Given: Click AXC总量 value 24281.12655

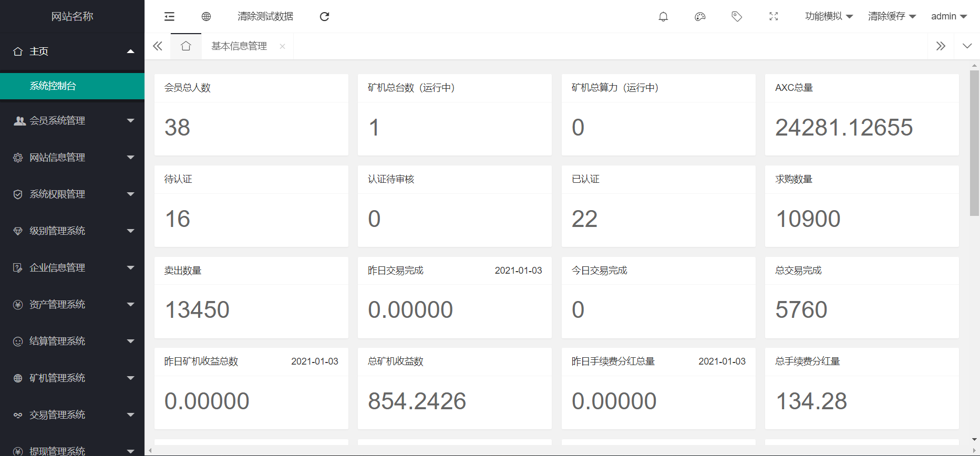Looking at the screenshot, I should (844, 128).
